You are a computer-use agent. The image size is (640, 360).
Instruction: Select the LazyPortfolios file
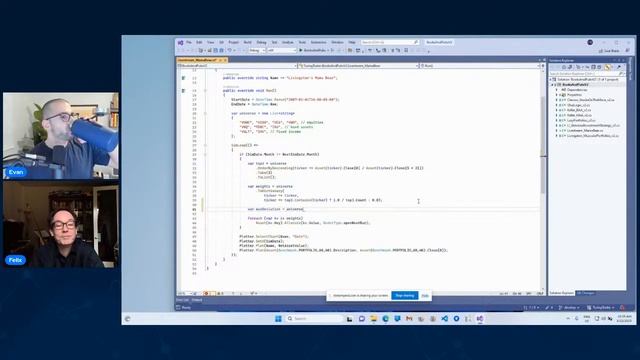tap(581, 120)
